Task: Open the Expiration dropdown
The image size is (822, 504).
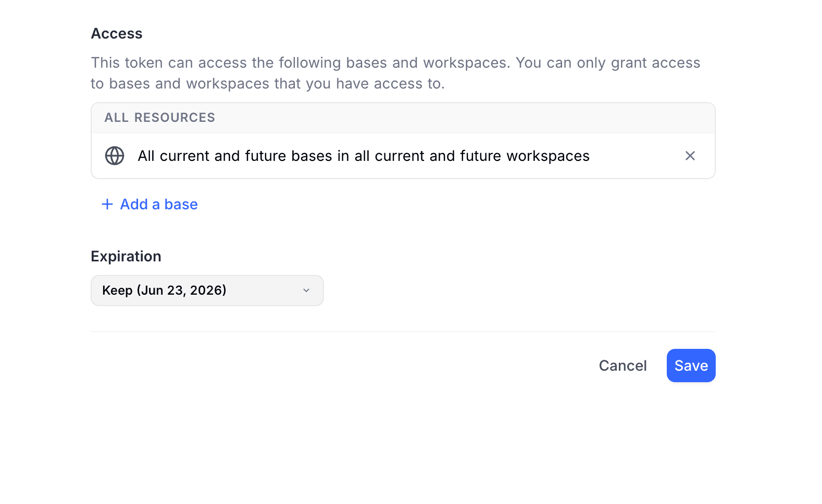Action: click(207, 291)
